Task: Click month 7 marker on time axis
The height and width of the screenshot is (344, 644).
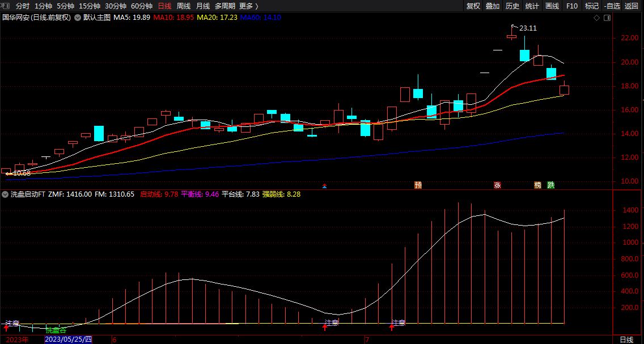Action: pyautogui.click(x=367, y=340)
